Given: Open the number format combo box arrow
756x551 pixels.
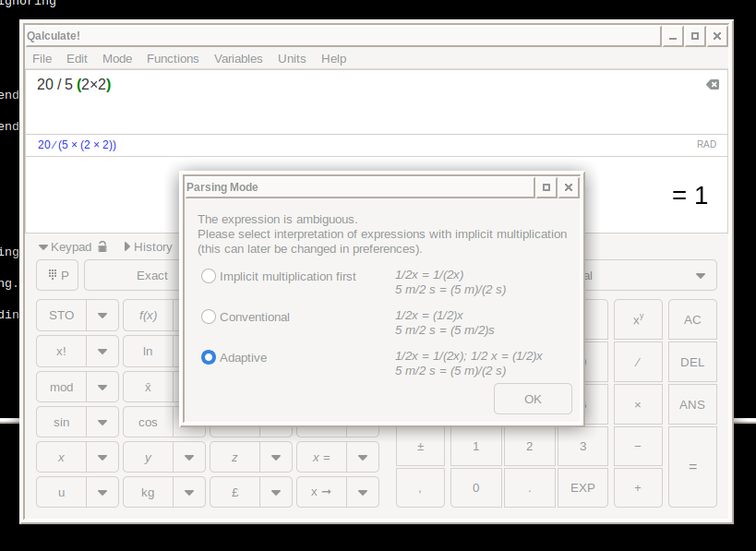Looking at the screenshot, I should click(x=701, y=276).
